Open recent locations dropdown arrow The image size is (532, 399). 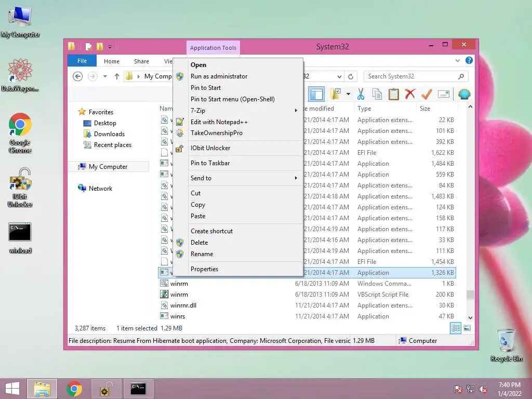pyautogui.click(x=105, y=76)
